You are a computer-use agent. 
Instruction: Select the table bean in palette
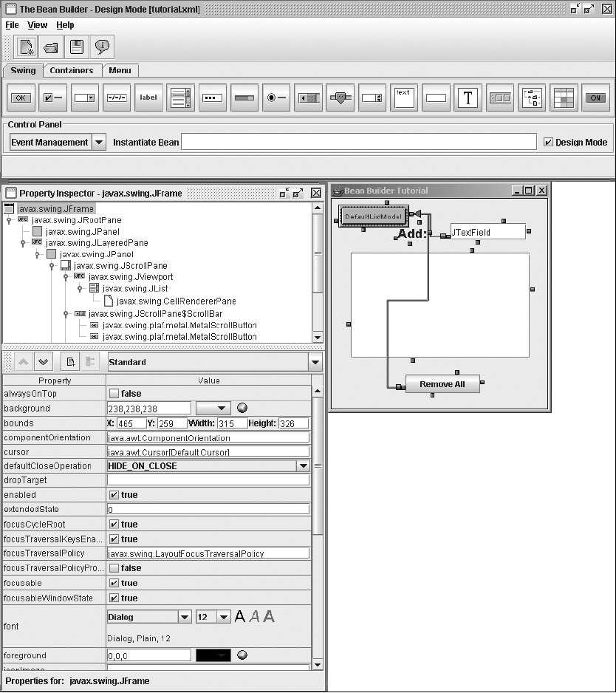(564, 98)
